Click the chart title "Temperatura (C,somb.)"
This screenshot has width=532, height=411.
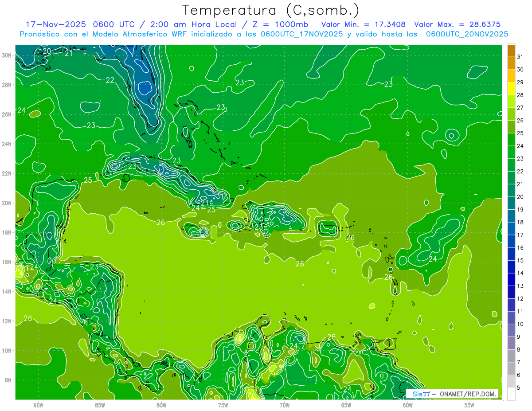click(271, 10)
